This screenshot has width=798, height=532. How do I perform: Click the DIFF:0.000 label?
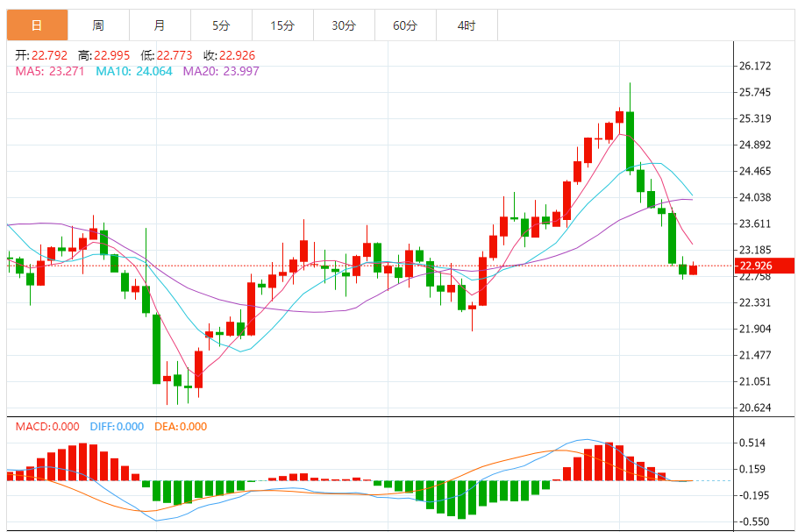pyautogui.click(x=117, y=427)
